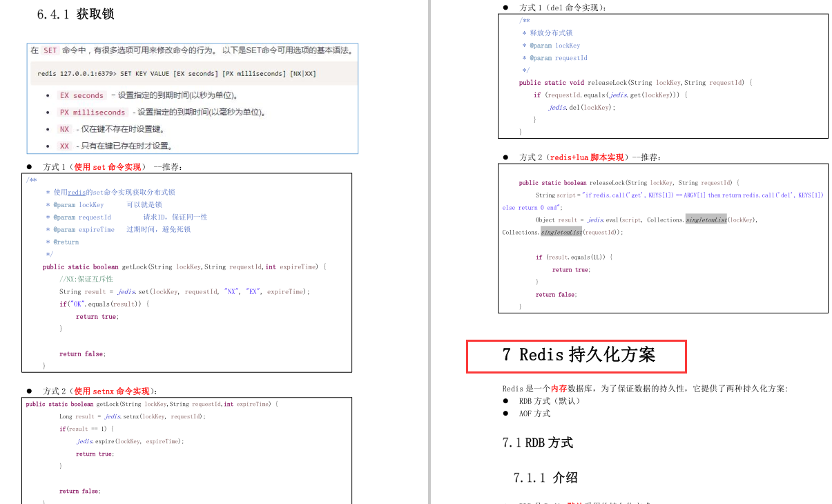Open the underlined "redis" word in comment
Screen dimensions: 832x504
(x=76, y=193)
